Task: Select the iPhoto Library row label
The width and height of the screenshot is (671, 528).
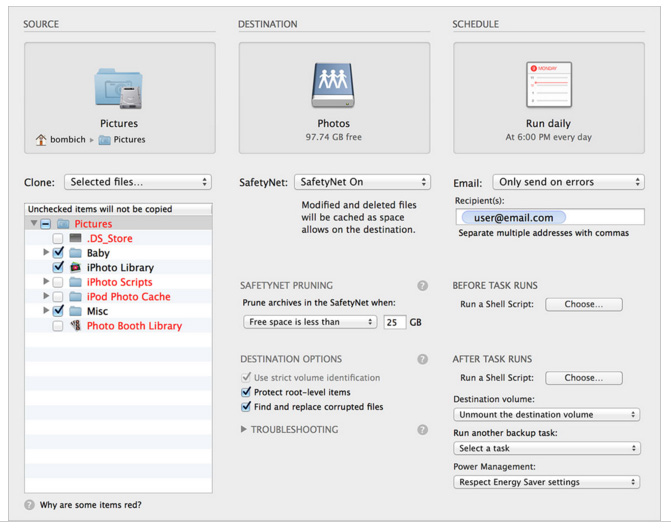Action: click(x=120, y=268)
